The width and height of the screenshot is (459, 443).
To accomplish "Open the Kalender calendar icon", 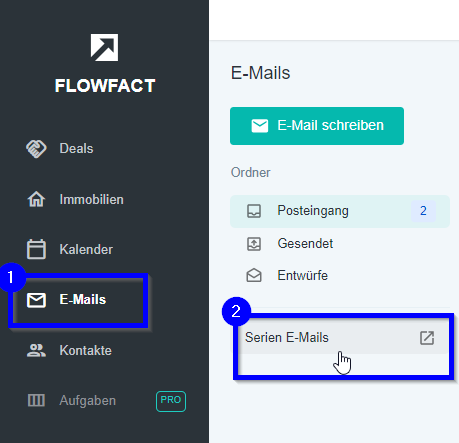I will point(36,249).
